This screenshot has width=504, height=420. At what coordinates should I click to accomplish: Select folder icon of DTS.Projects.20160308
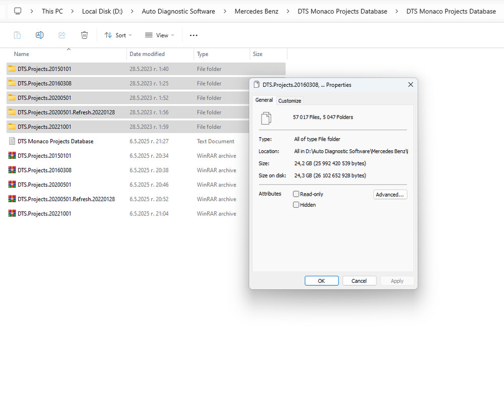tap(12, 83)
